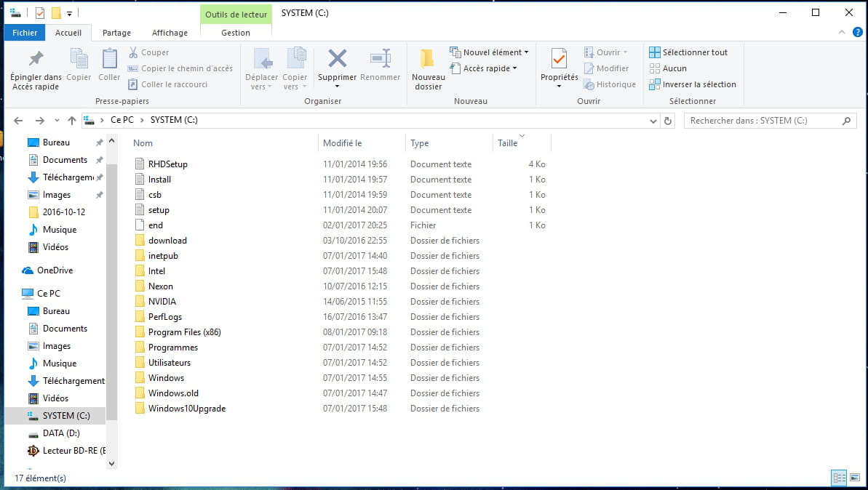Click Inverser la sélection

click(693, 84)
